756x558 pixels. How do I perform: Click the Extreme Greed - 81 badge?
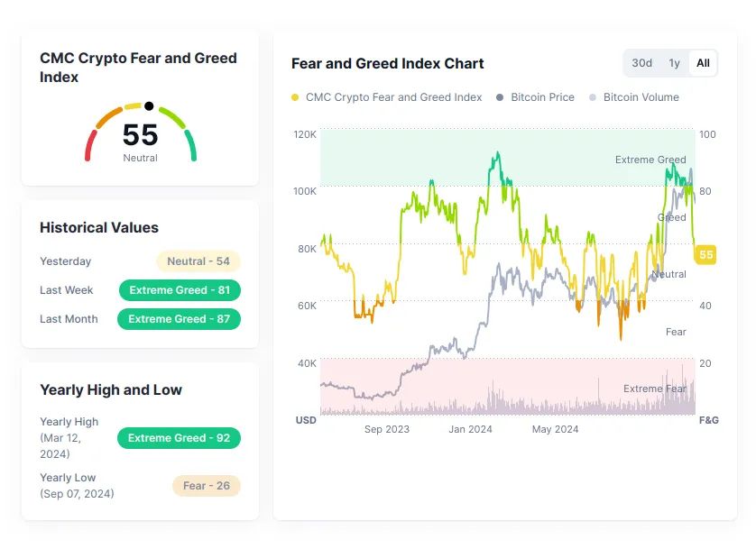pyautogui.click(x=180, y=290)
